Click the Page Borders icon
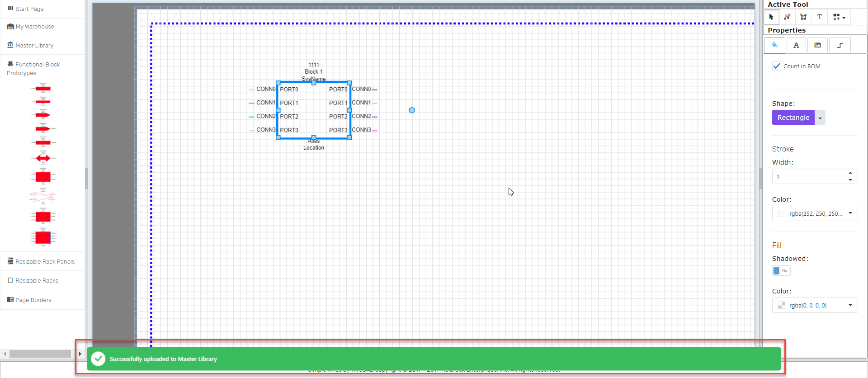Screen dimensions: 868x378 point(10,299)
